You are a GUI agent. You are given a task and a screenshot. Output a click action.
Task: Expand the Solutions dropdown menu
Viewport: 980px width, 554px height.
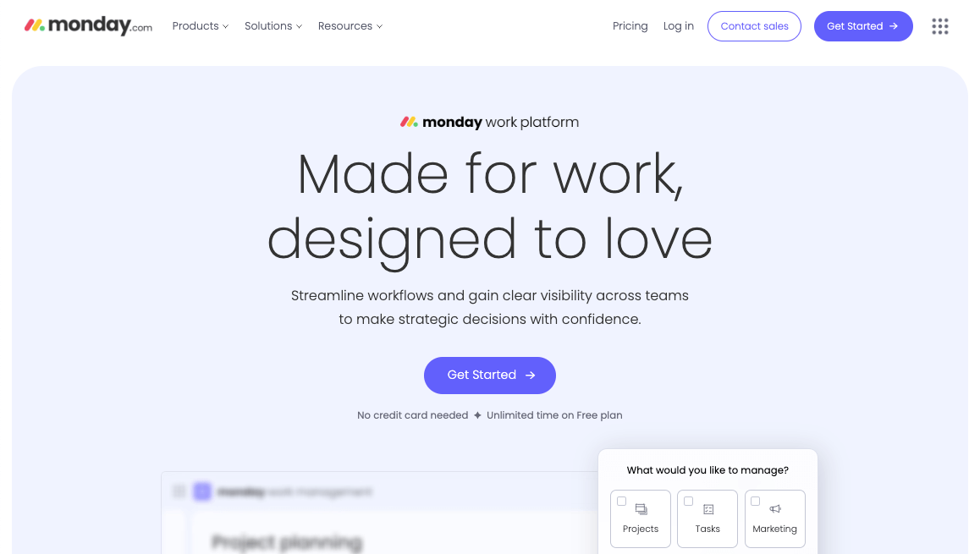[273, 26]
